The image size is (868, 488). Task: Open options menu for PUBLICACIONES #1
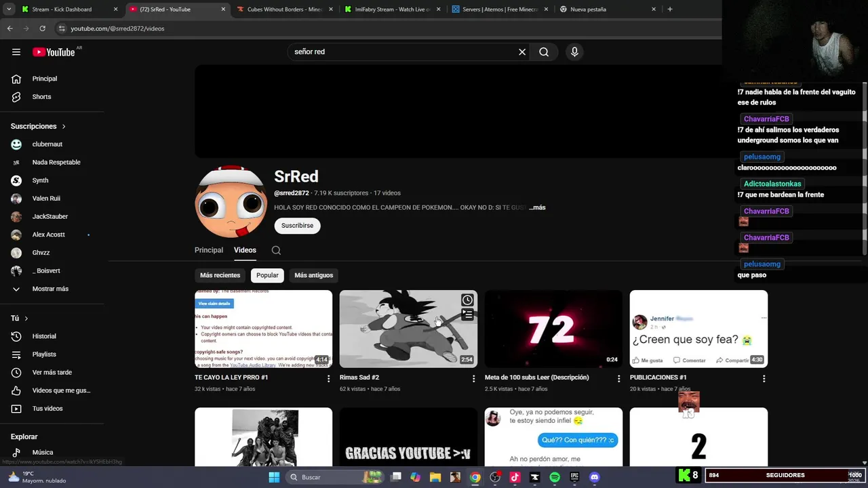point(764,379)
